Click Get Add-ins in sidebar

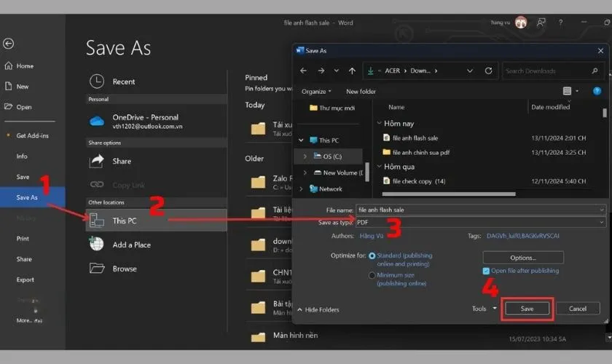pos(28,135)
